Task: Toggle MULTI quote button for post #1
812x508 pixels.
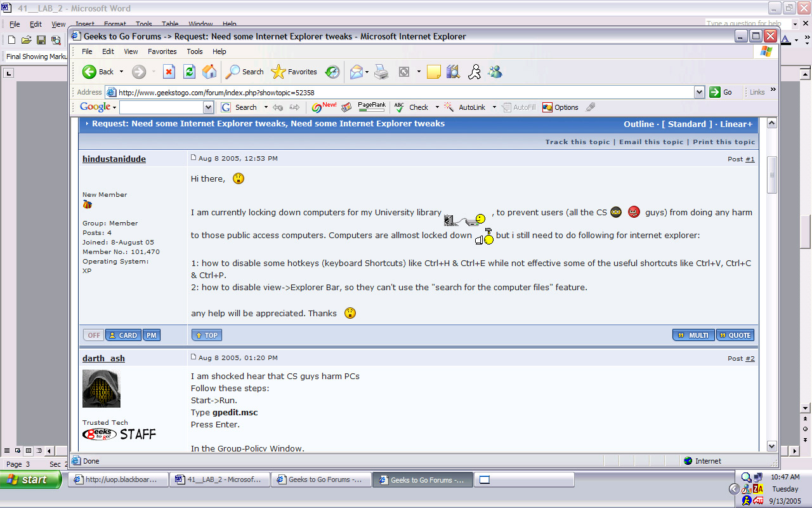Action: (694, 335)
